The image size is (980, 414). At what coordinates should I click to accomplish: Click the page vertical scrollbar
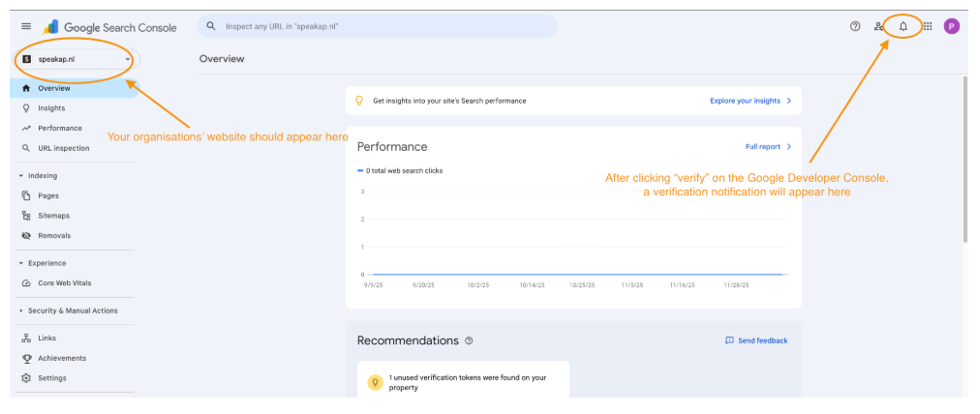coord(966,159)
